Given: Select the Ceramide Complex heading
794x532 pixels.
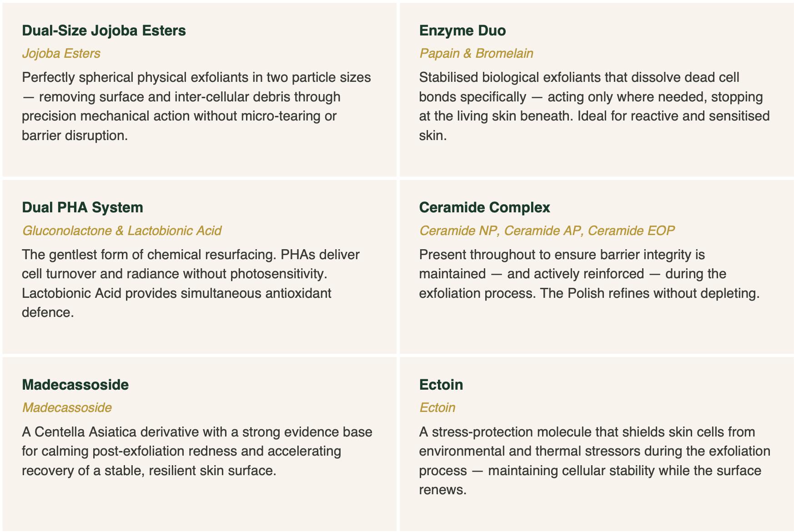Looking at the screenshot, I should (x=484, y=207).
